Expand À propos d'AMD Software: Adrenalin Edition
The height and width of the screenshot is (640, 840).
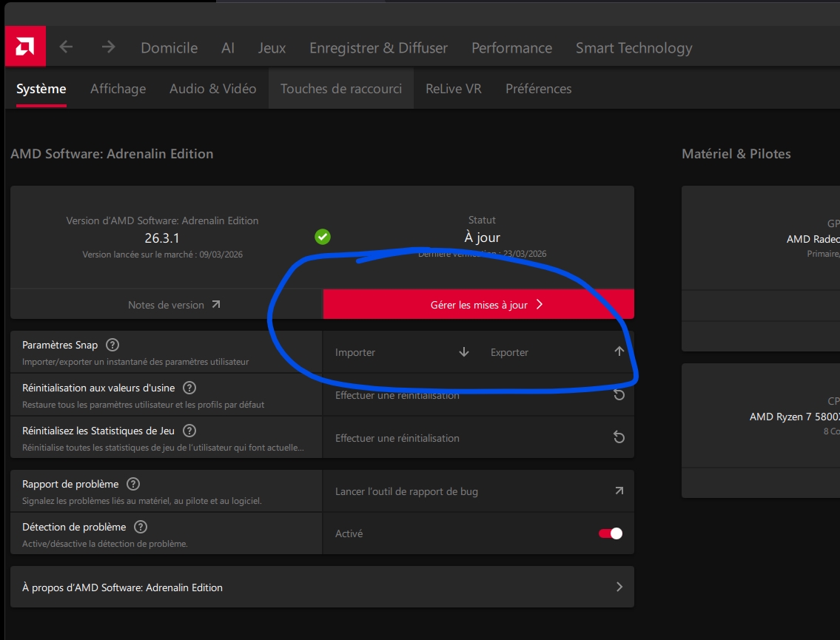point(322,587)
